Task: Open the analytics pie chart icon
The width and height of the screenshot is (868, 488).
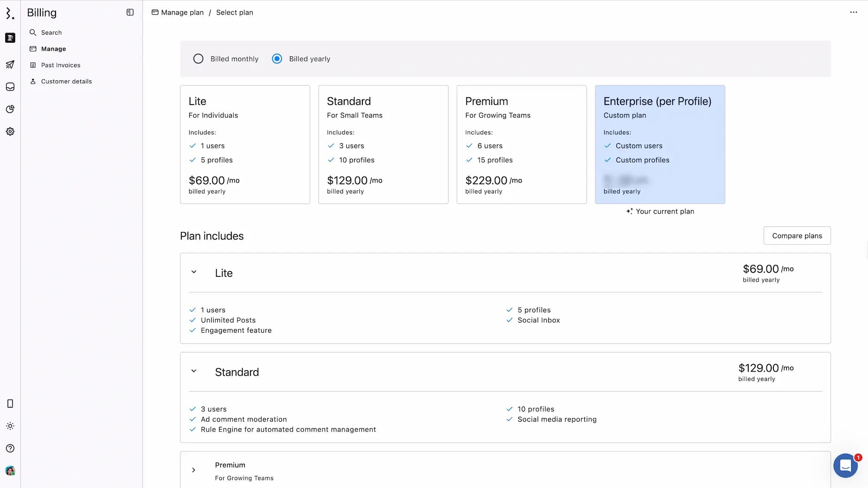Action: click(x=10, y=109)
